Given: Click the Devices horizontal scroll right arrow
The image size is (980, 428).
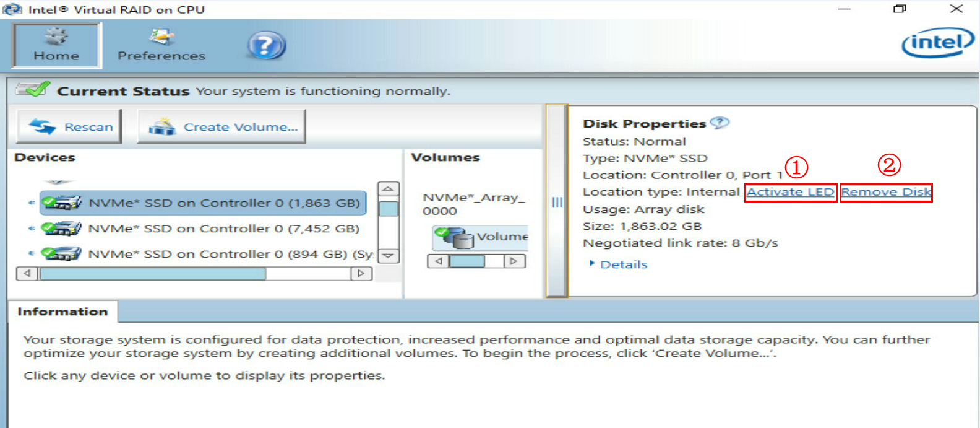Looking at the screenshot, I should [x=361, y=273].
